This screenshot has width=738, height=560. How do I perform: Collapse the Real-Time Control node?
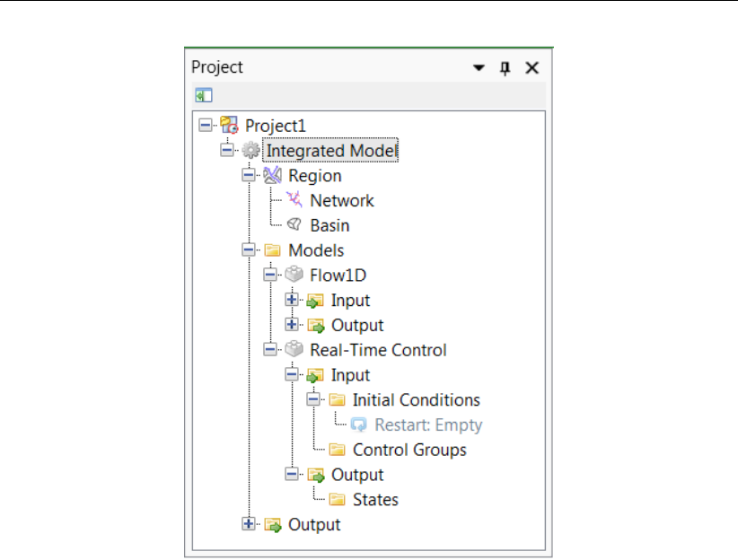270,350
